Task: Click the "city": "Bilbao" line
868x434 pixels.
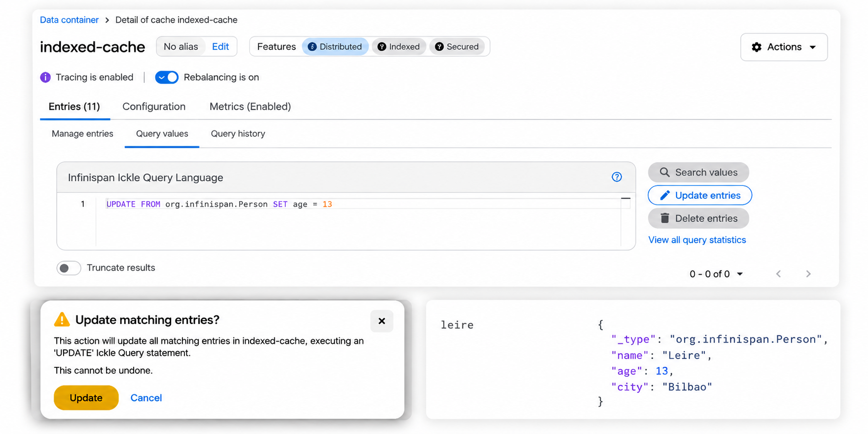Action: 662,387
